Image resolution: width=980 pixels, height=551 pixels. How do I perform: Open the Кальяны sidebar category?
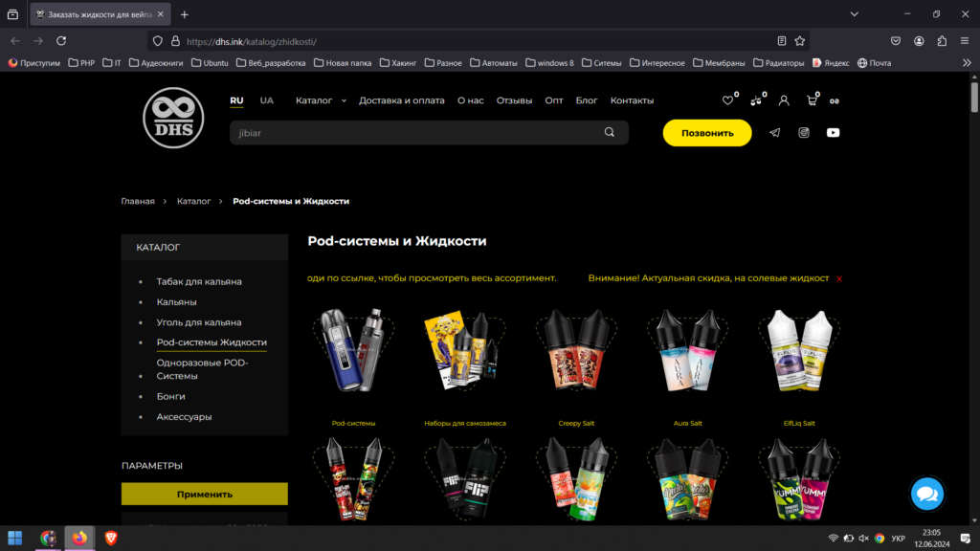pos(176,301)
